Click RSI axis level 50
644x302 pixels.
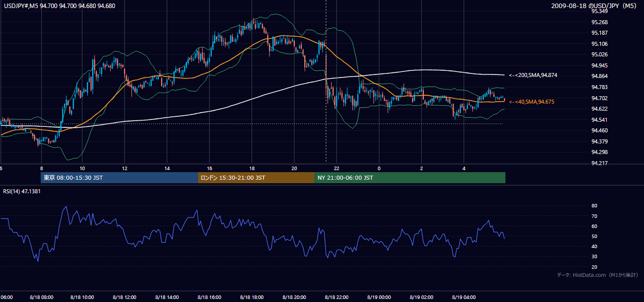click(594, 236)
